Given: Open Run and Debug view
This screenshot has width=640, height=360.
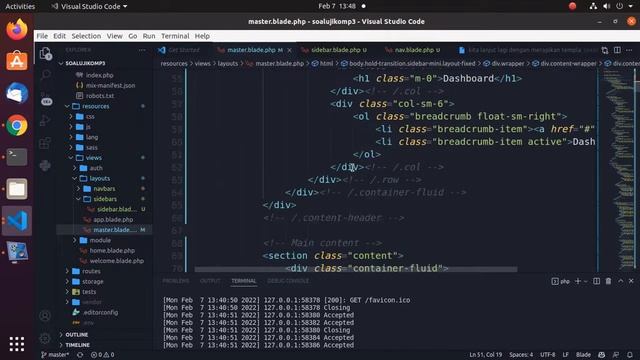Looking at the screenshot, I should pyautogui.click(x=45, y=120).
